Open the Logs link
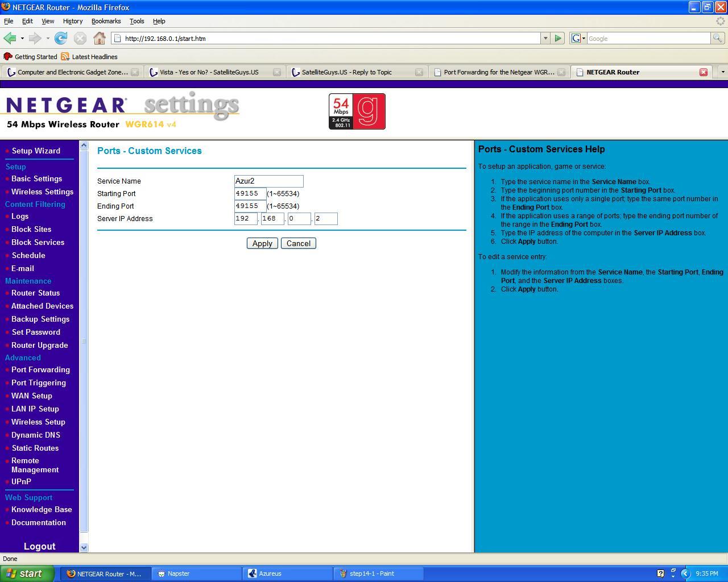The height and width of the screenshot is (582, 728). pyautogui.click(x=20, y=216)
